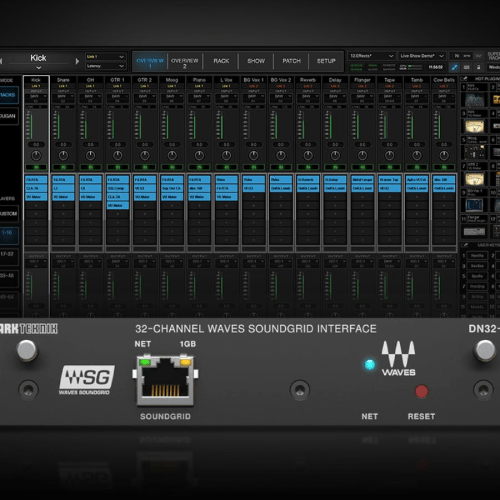Select the Piano channel header
Viewport: 500px width, 500px height.
pos(199,80)
